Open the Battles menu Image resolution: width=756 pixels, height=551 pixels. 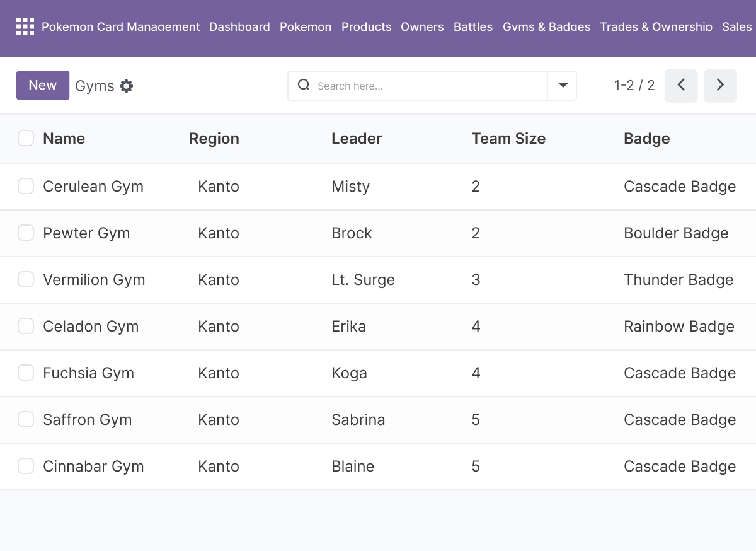[473, 26]
